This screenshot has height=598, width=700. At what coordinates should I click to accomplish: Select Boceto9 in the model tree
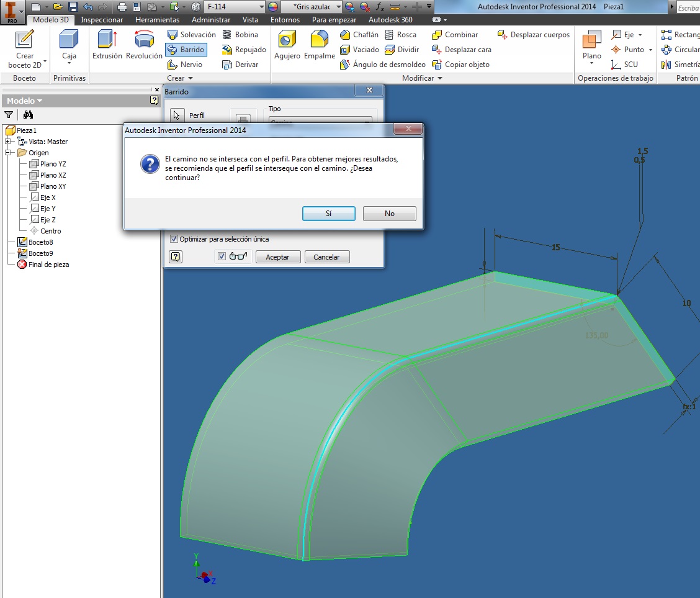coord(35,253)
